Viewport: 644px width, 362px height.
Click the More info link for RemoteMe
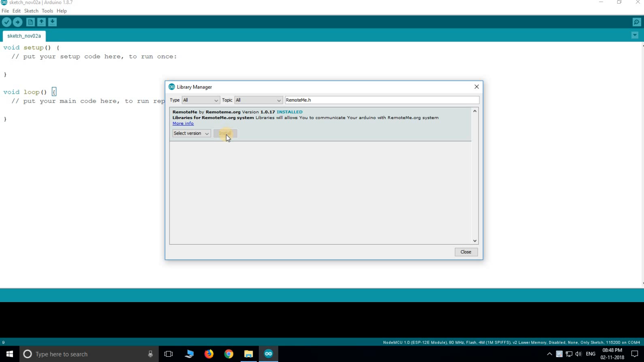(183, 123)
